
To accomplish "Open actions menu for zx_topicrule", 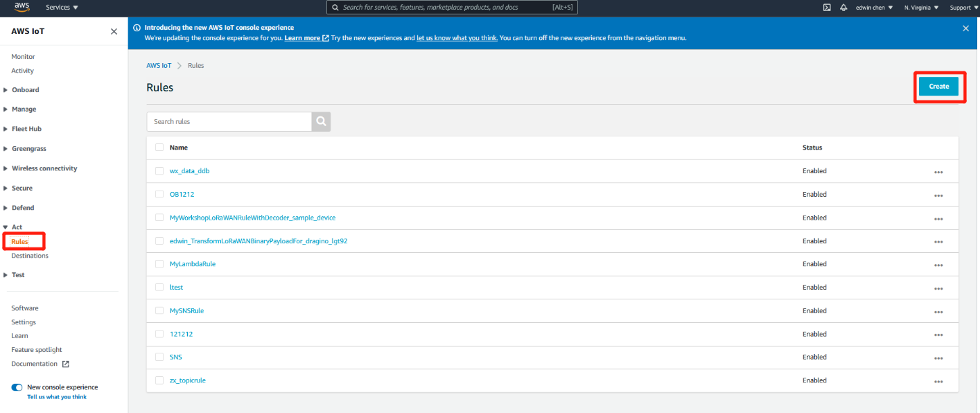I will [x=938, y=381].
